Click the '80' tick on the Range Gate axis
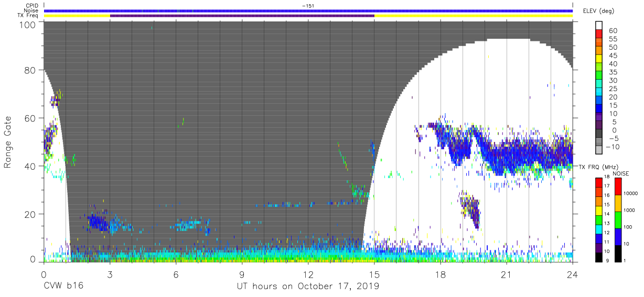This screenshot has height=297, width=644. (30, 70)
